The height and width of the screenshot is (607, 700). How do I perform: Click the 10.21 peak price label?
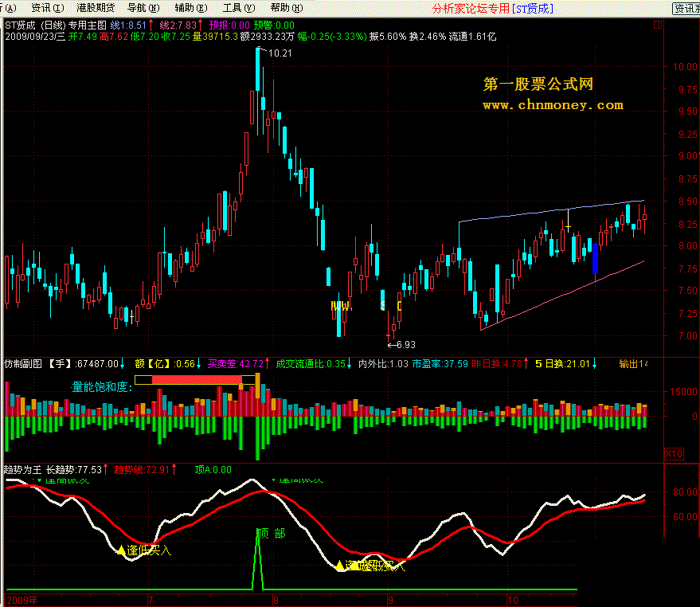tap(280, 53)
